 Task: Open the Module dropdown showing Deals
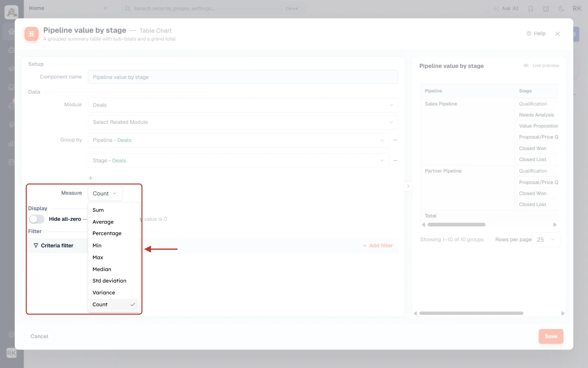point(243,105)
